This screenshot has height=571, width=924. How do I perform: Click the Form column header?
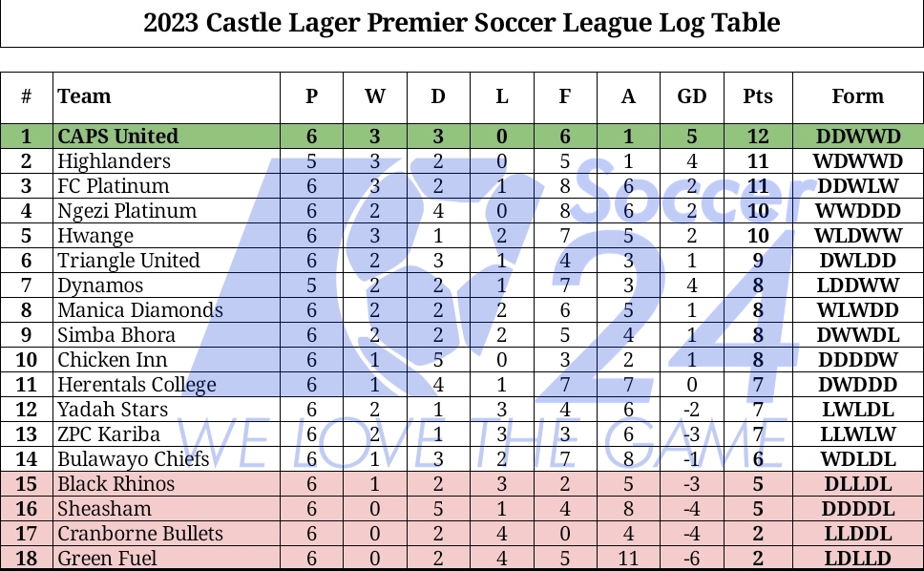click(857, 96)
